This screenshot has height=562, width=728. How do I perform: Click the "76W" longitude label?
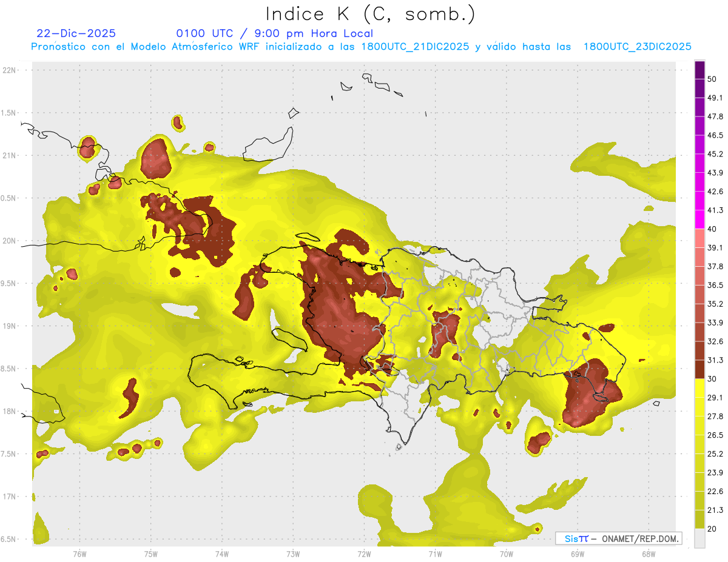point(79,554)
